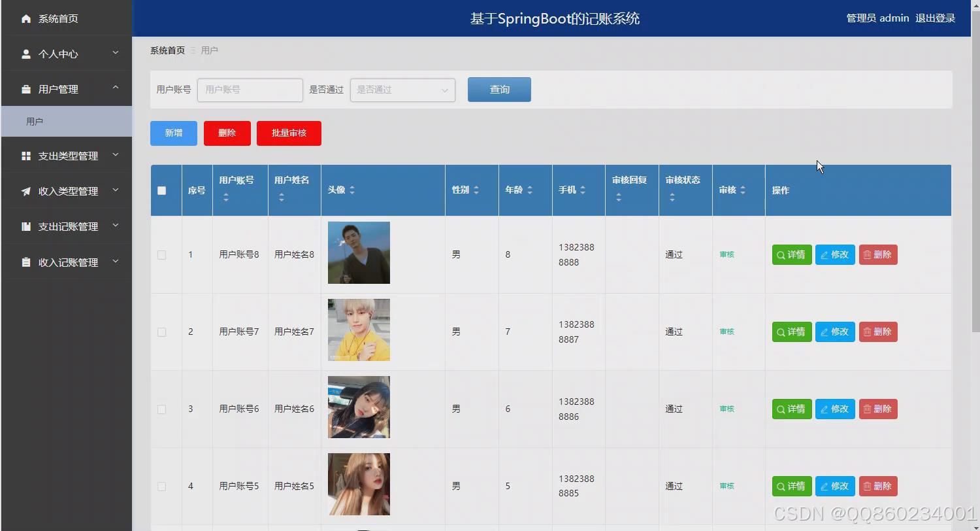Viewport: 980px width, 531px height.
Task: Sort by 用户账号 column arrows
Action: (x=226, y=197)
